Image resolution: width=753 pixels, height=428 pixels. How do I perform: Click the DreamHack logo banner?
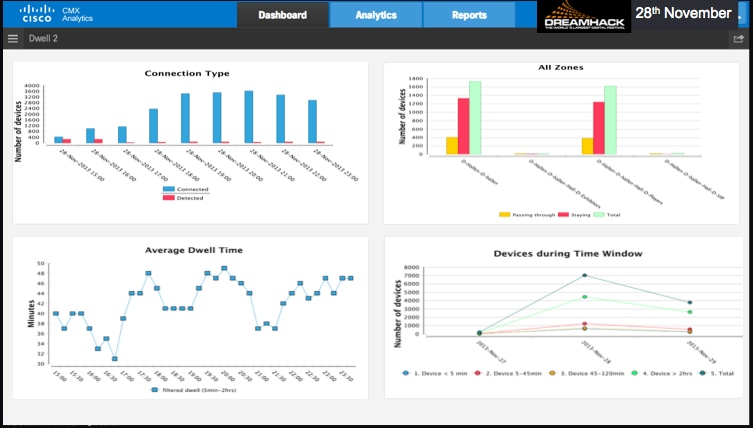pyautogui.click(x=583, y=16)
